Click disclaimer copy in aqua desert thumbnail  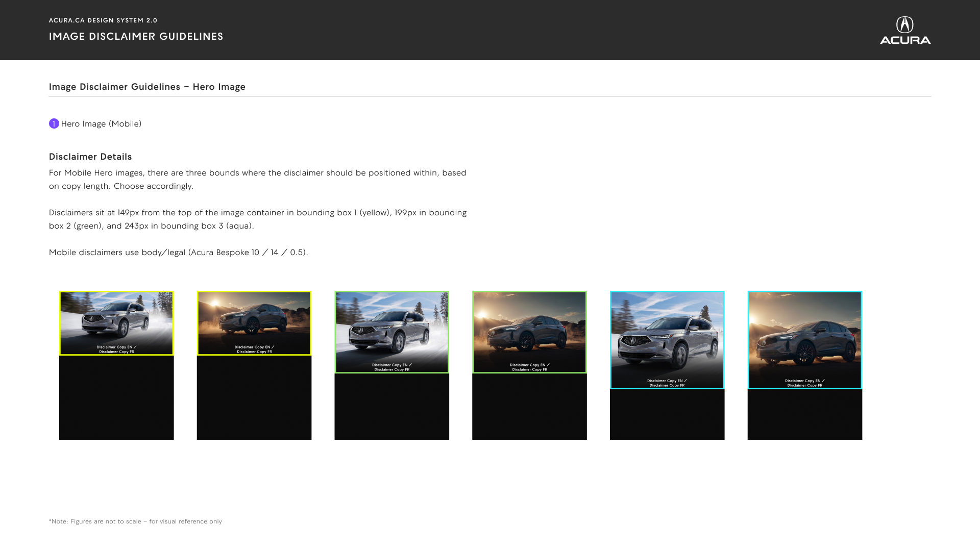[805, 383]
